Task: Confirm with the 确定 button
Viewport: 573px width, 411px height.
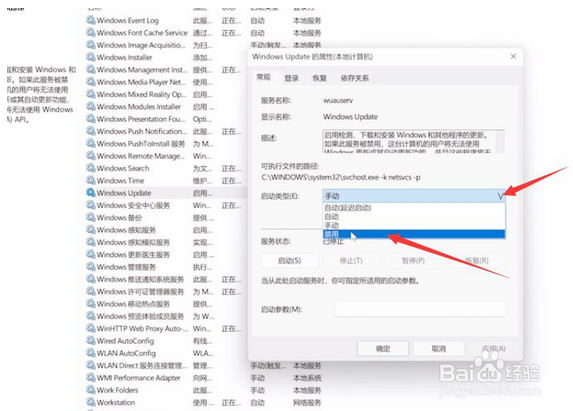Action: pyautogui.click(x=383, y=349)
